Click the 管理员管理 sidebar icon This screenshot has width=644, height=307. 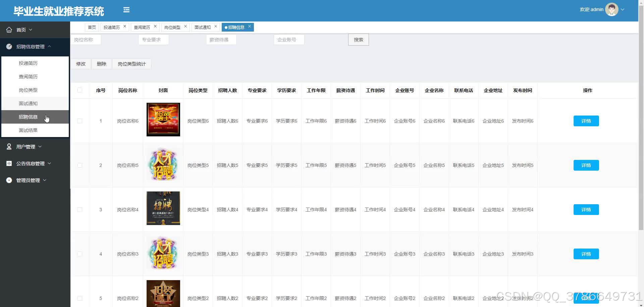(x=9, y=180)
